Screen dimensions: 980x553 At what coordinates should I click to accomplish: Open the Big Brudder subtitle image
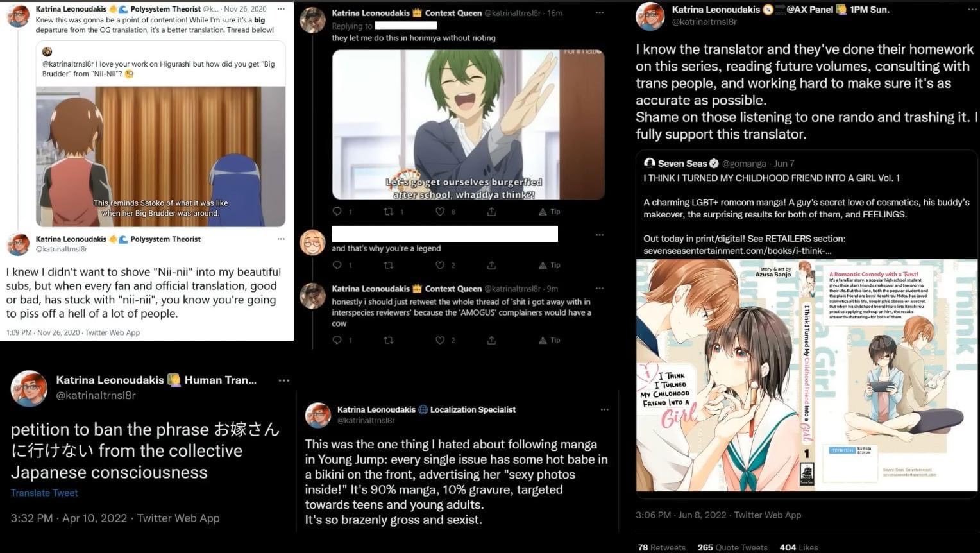coord(160,156)
